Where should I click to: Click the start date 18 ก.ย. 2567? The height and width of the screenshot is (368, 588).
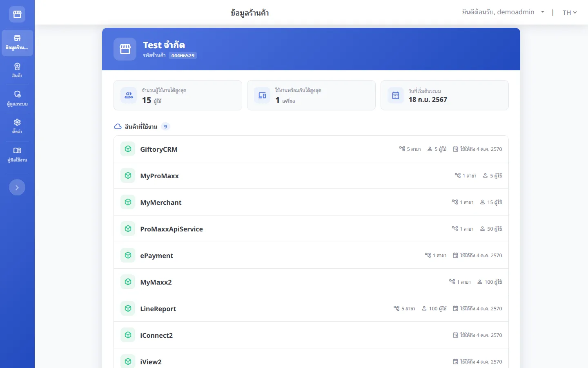click(x=428, y=99)
